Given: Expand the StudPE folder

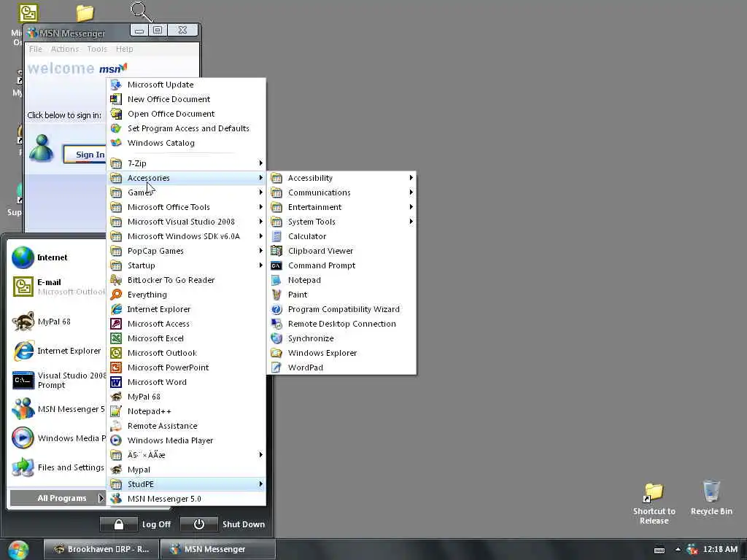Looking at the screenshot, I should [x=186, y=484].
